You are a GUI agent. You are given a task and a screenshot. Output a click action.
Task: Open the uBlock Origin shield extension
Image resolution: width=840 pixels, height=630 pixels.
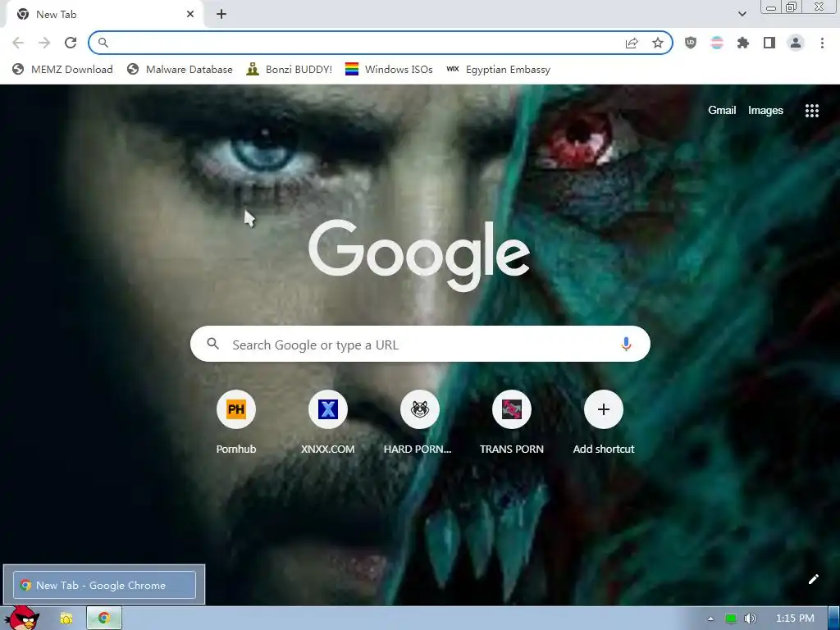pyautogui.click(x=691, y=43)
